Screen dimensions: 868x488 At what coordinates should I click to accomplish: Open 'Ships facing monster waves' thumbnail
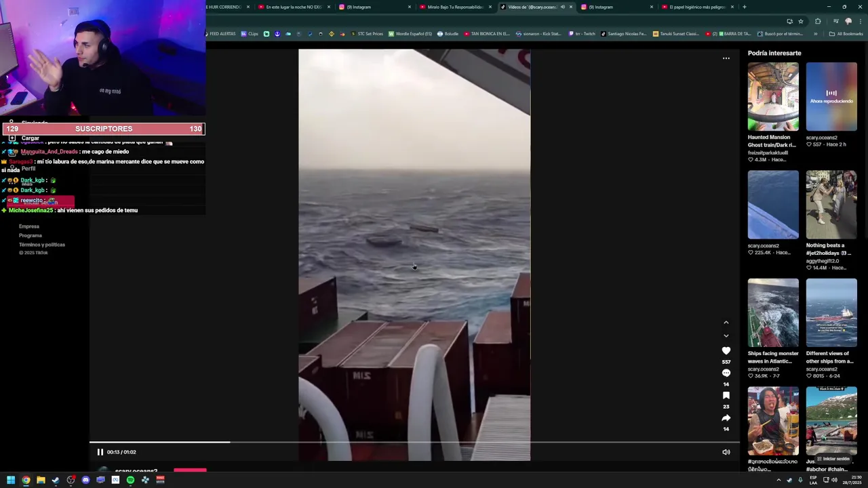tap(773, 312)
